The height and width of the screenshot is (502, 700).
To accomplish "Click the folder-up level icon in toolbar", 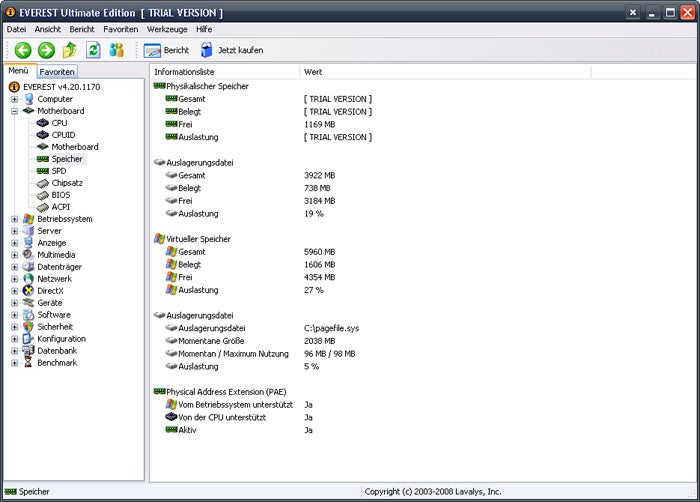I will click(69, 50).
